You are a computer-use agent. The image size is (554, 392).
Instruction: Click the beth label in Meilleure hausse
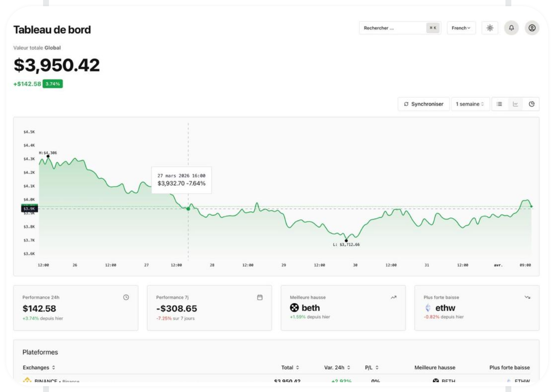tap(311, 308)
